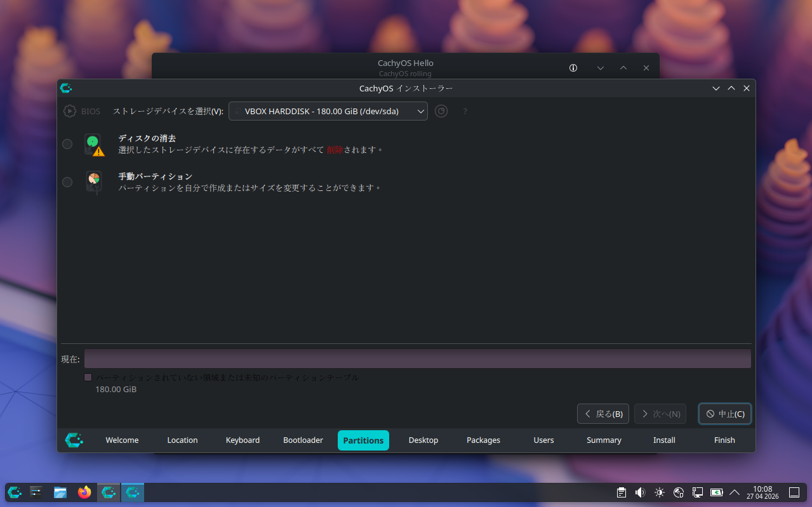Select the 手動パーティション radio button
Image resolution: width=812 pixels, height=507 pixels.
click(67, 182)
